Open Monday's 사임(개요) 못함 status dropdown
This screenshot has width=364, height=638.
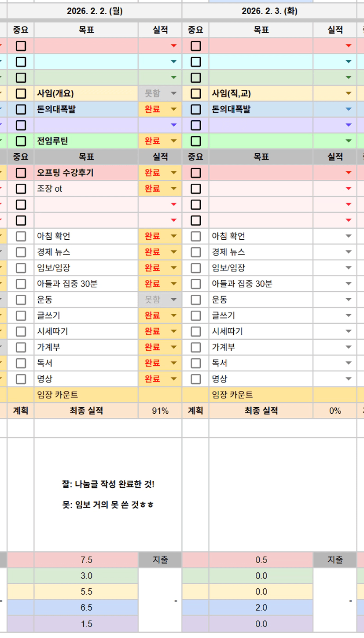(173, 93)
